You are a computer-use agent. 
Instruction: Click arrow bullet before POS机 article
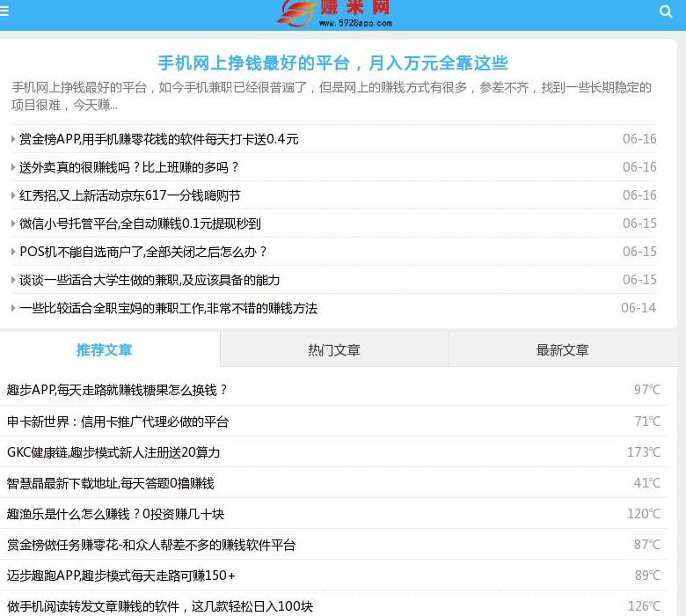[13, 252]
